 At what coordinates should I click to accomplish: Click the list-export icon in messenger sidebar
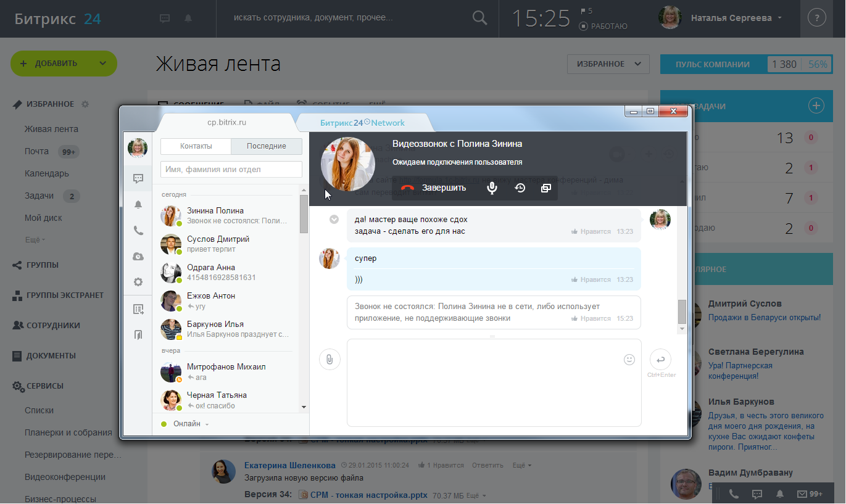pos(138,309)
